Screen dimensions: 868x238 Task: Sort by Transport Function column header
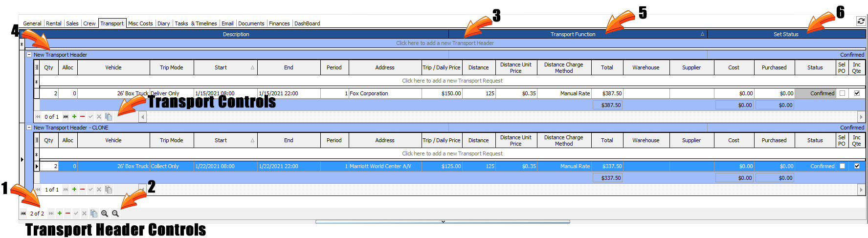[573, 34]
